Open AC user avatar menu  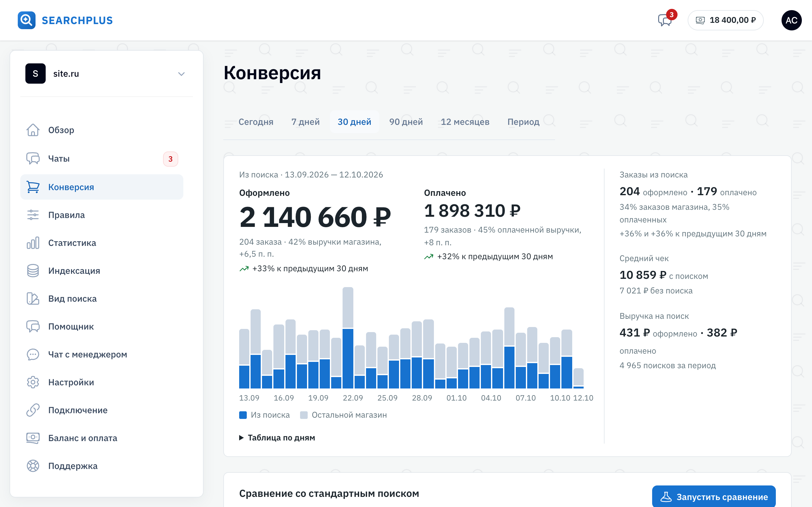[791, 20]
